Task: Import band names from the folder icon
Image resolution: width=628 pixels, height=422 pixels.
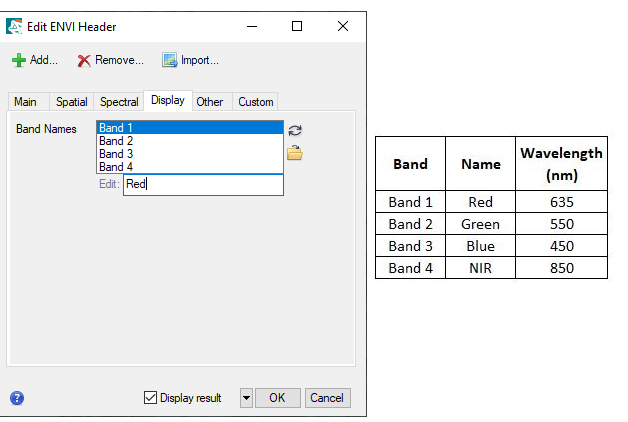Action: click(295, 153)
